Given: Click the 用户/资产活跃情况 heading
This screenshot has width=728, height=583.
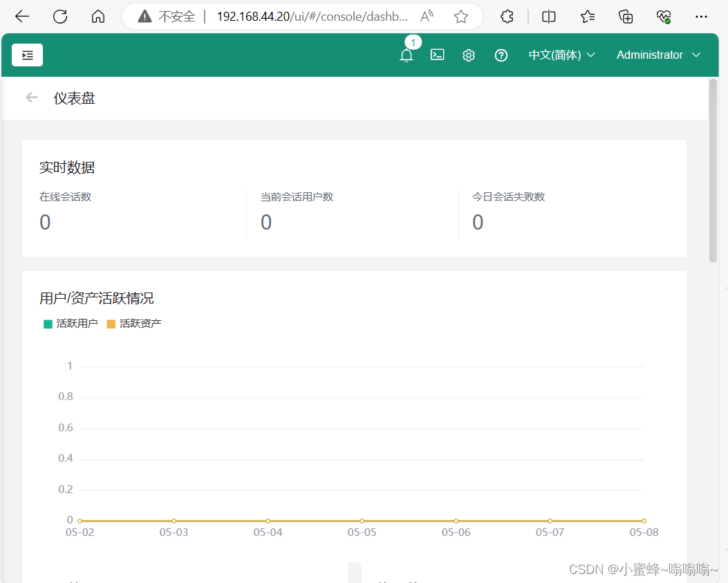Looking at the screenshot, I should pos(96,298).
